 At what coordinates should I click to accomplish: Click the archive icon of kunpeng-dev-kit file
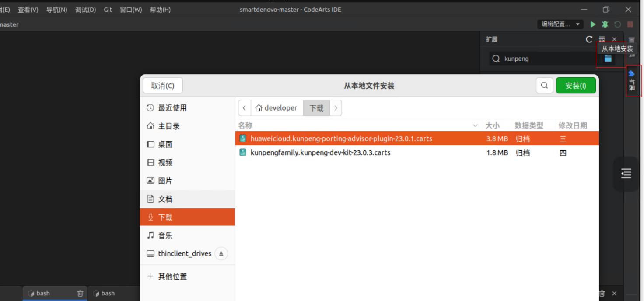point(243,152)
